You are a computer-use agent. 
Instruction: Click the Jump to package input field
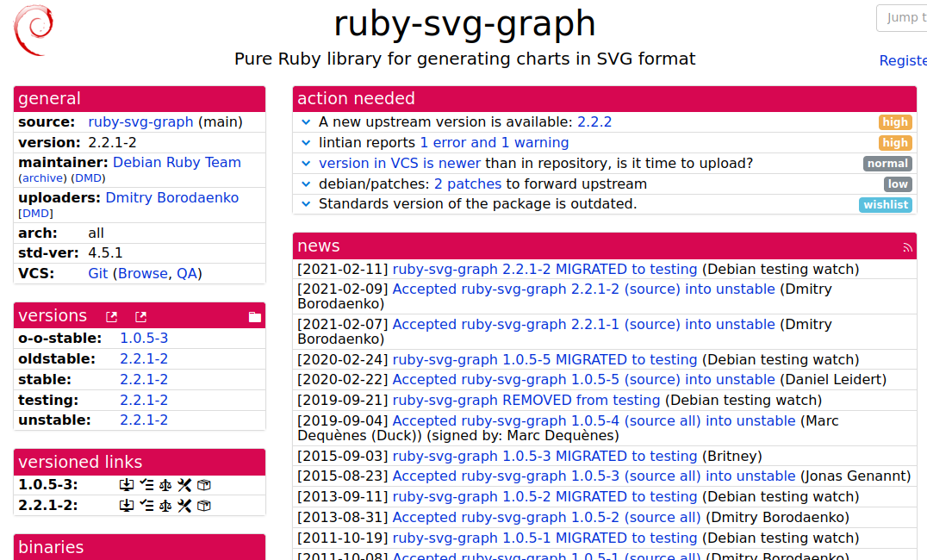click(x=902, y=18)
